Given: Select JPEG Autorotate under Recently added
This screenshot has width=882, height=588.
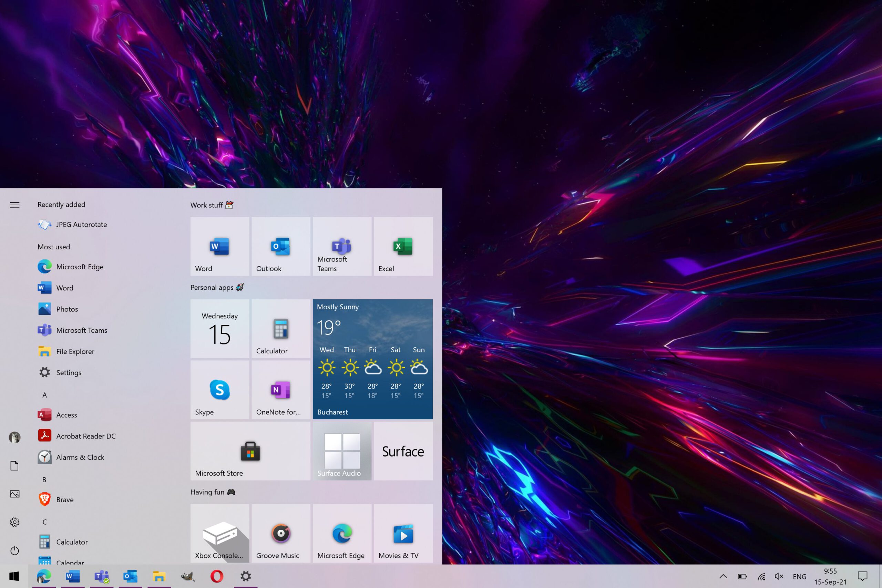Looking at the screenshot, I should point(81,225).
